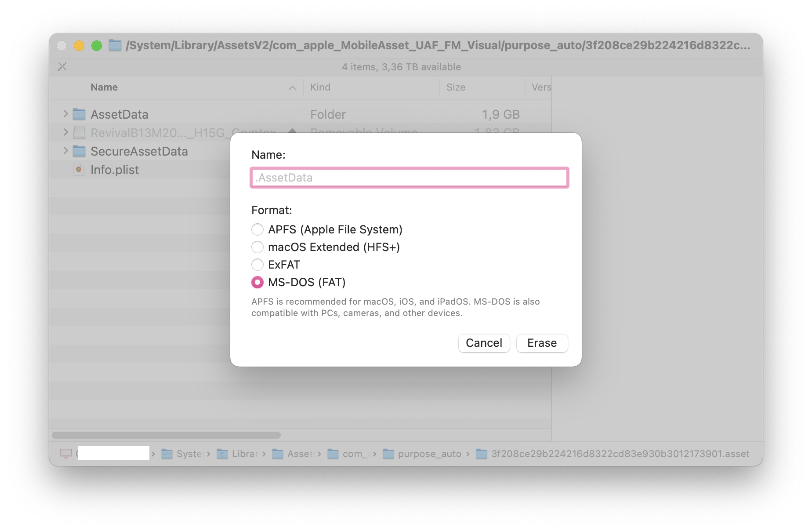Expand the SecureAssetData folder
This screenshot has height=531, width=812.
[65, 151]
